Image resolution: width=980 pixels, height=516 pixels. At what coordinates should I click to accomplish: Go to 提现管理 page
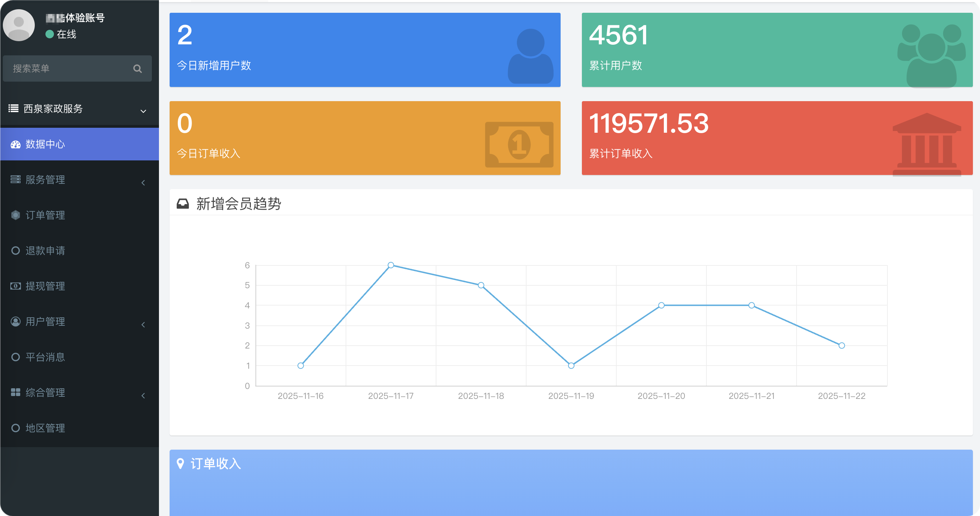tap(45, 286)
